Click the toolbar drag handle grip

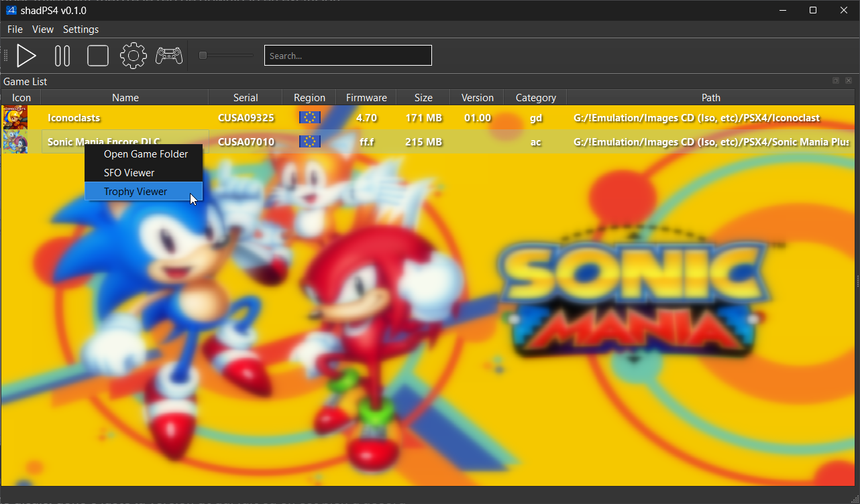click(5, 56)
